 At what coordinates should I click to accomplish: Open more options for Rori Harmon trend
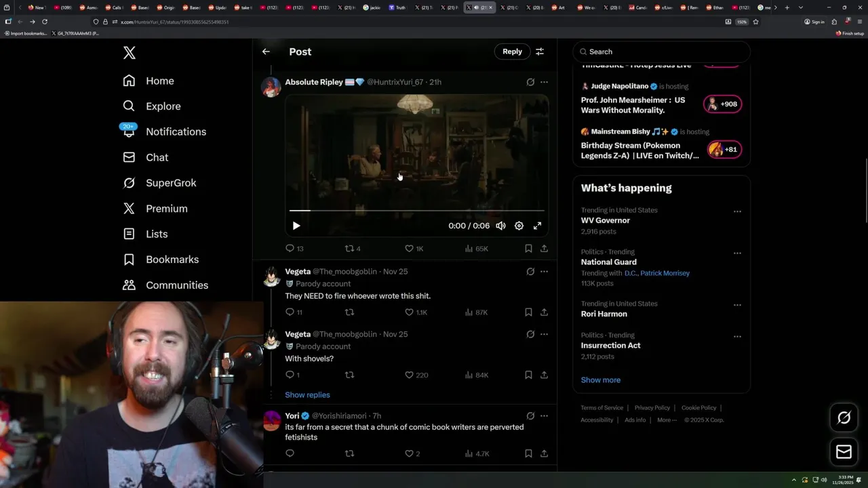(737, 305)
